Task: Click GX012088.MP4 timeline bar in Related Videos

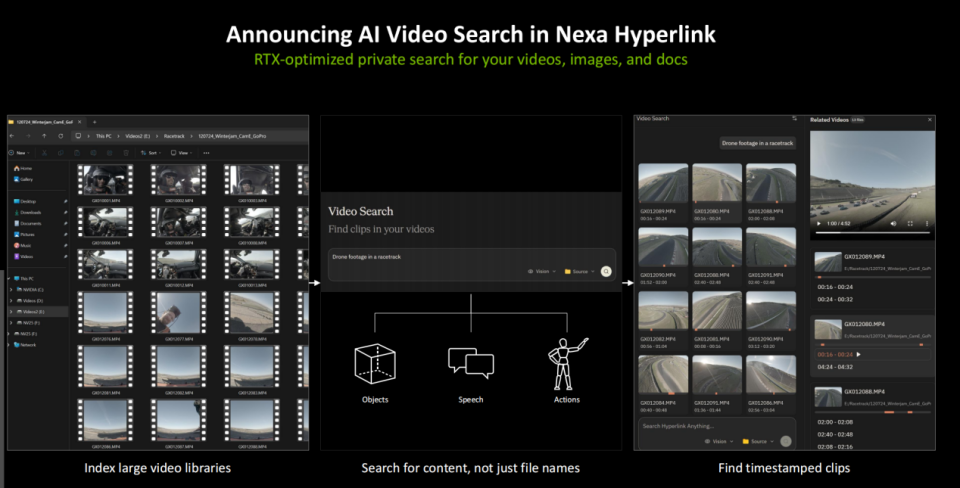Action: pyautogui.click(x=873, y=413)
